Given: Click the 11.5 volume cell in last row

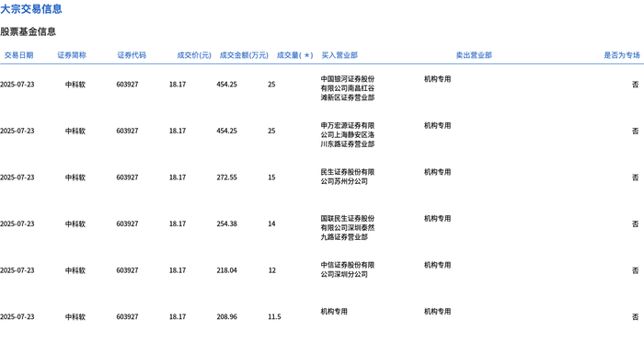Looking at the screenshot, I should point(274,316).
